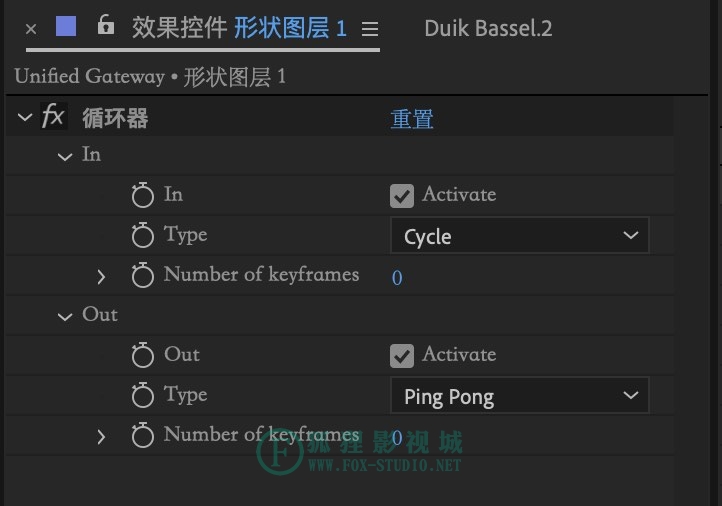Select the 效果控件 形状图层 1 tab
This screenshot has width=722, height=506.
pos(239,28)
